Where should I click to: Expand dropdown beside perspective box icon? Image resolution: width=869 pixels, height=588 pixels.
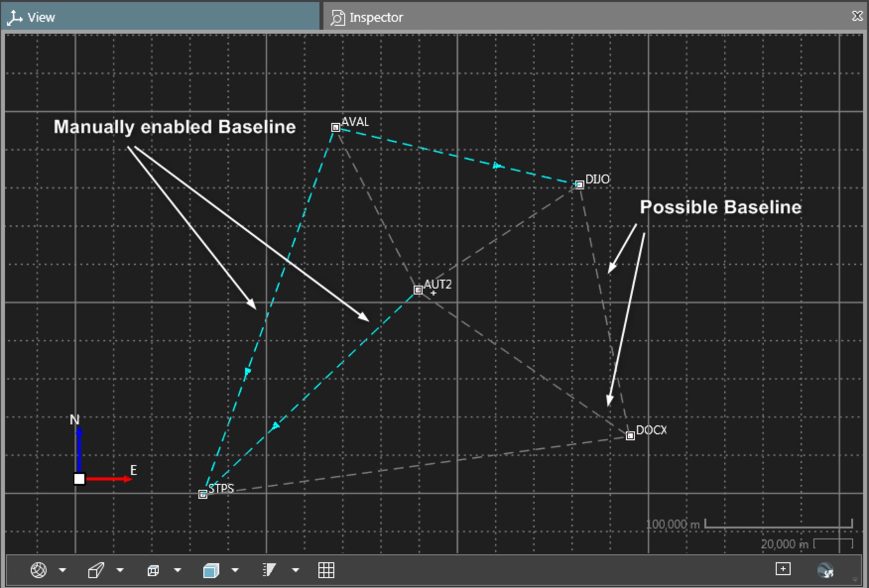pyautogui.click(x=120, y=570)
